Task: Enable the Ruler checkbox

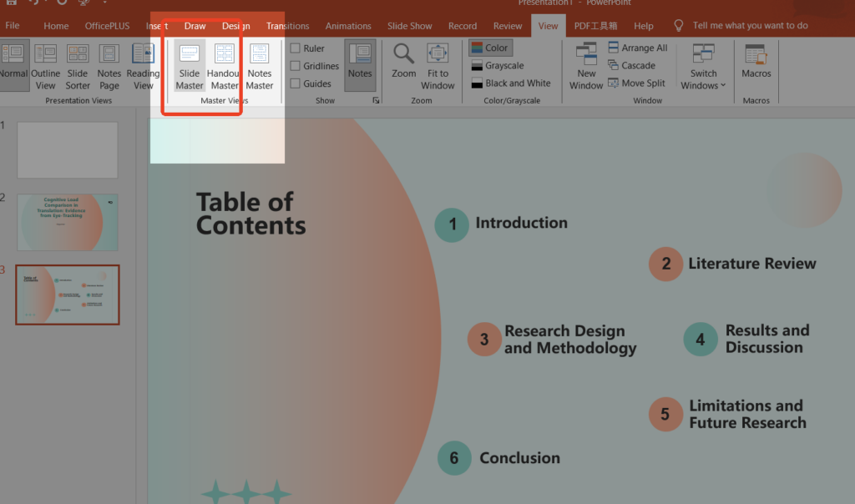Action: coord(296,48)
